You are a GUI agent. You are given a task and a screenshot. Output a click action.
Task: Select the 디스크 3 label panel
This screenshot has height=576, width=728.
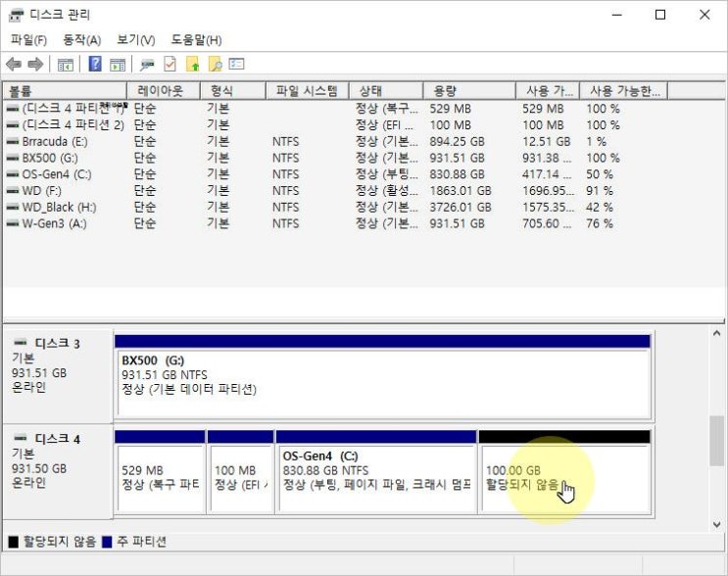[x=58, y=376]
